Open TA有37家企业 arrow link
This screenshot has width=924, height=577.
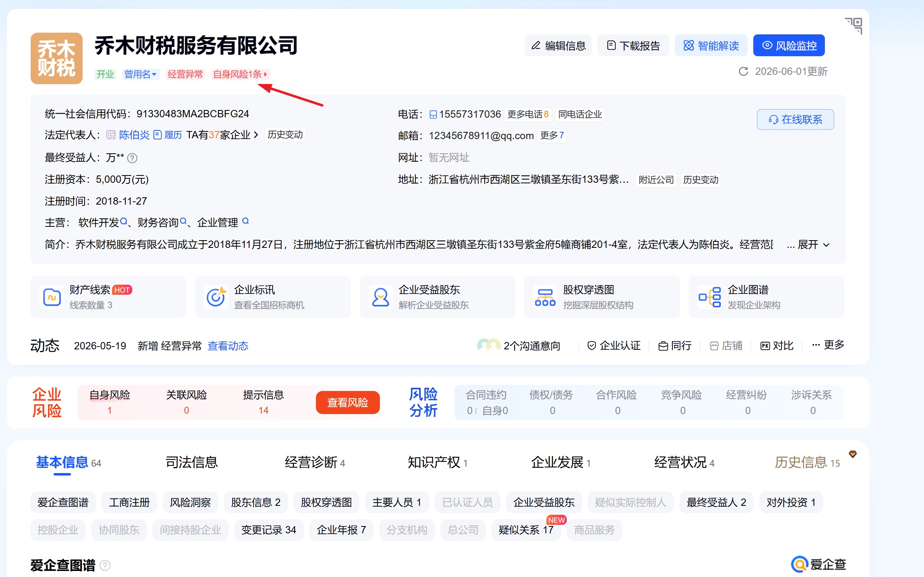pos(222,135)
